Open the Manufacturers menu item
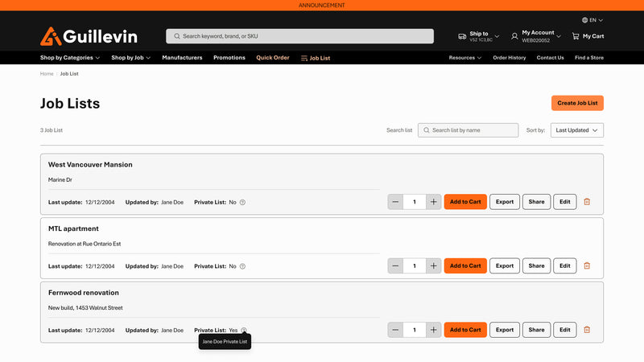Viewport: 644px width, 362px height. coord(182,58)
